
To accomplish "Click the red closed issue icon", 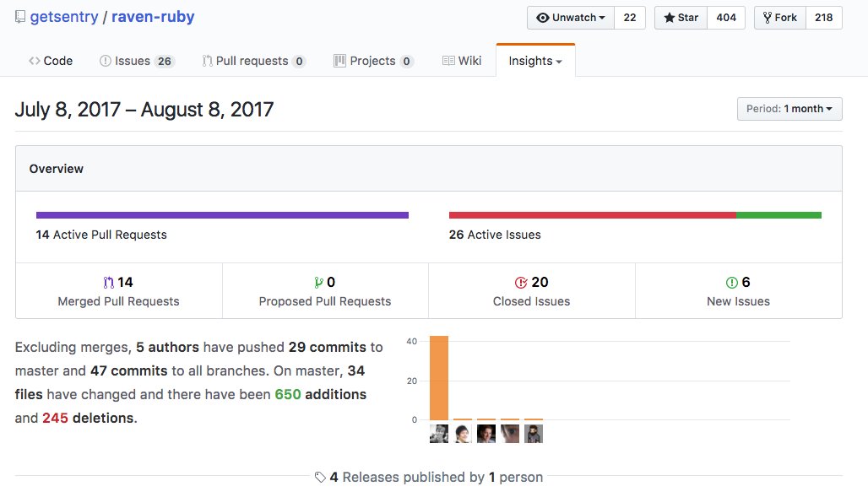I will tap(521, 283).
